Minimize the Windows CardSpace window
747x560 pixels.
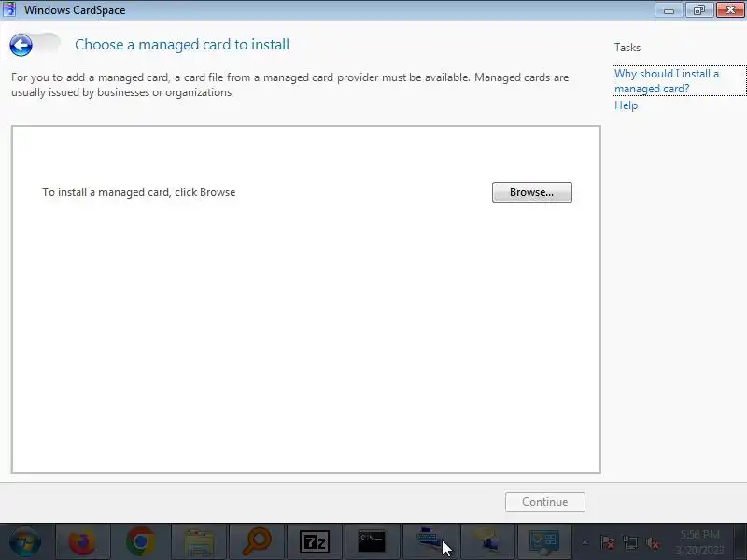click(x=669, y=10)
